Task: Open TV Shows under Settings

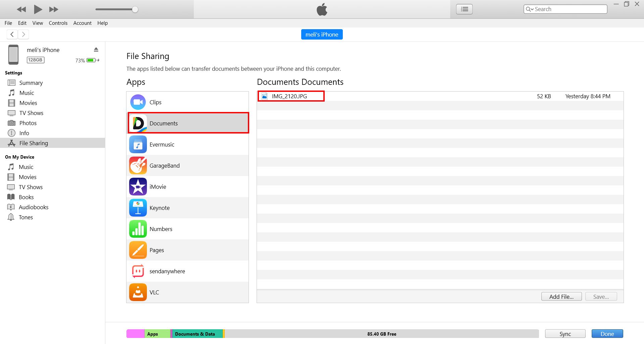Action: point(31,113)
